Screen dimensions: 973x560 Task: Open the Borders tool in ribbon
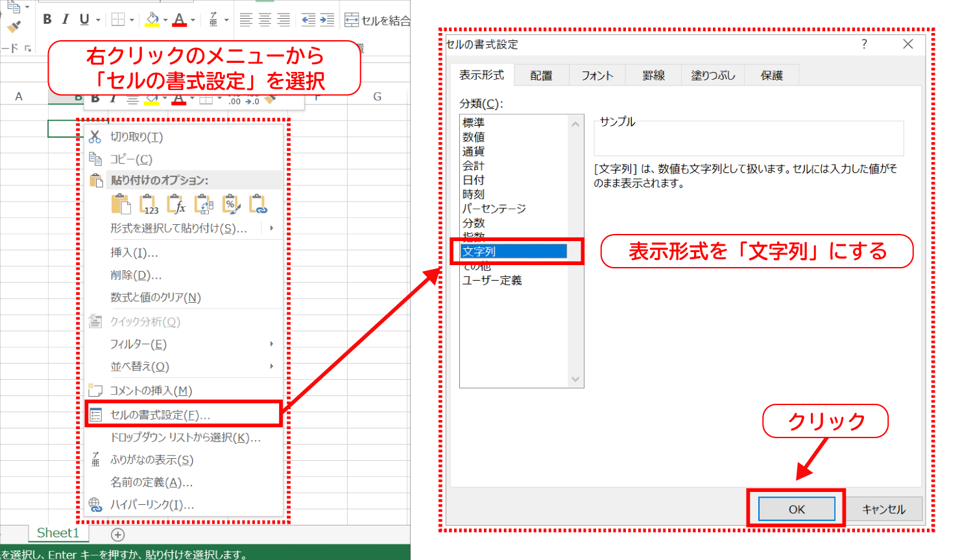[118, 19]
